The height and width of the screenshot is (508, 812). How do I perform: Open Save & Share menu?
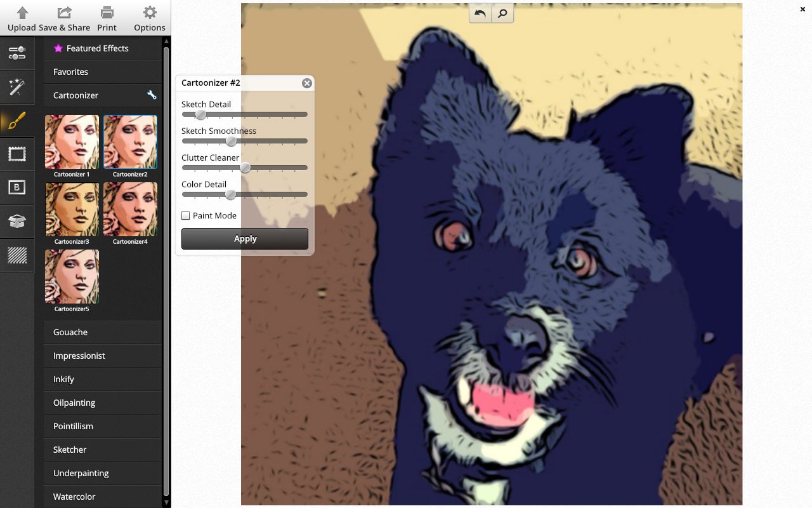pos(64,18)
